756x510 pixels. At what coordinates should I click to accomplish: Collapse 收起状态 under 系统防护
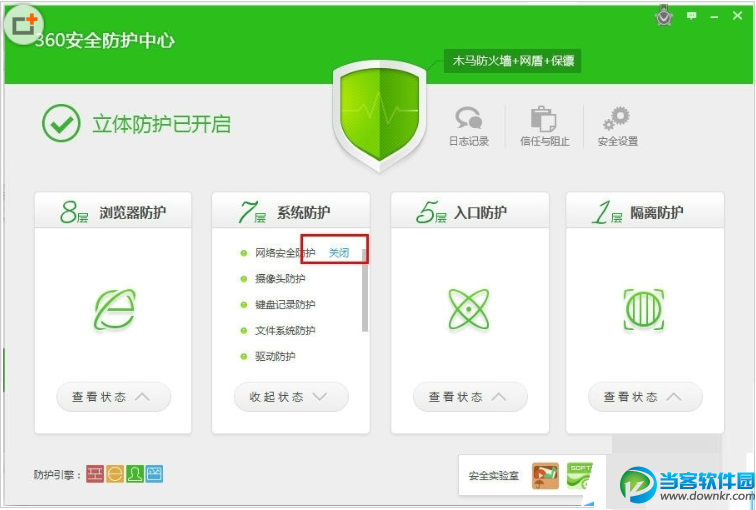[x=291, y=397]
